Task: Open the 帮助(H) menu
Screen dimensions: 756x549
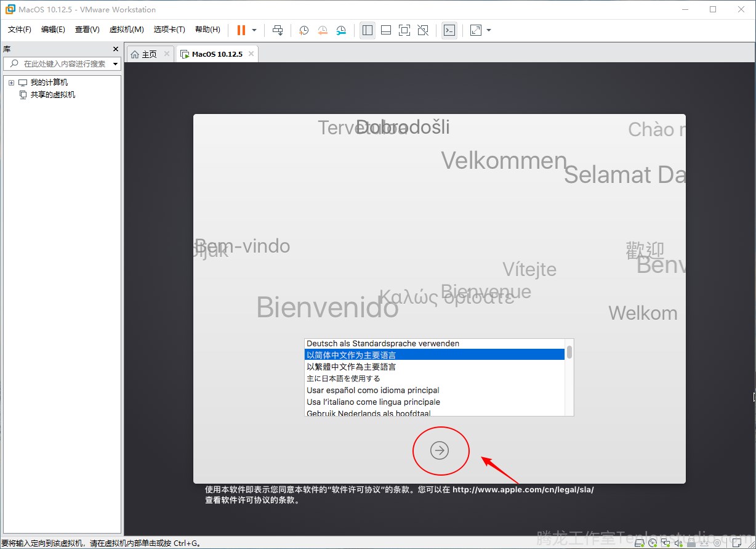Action: point(207,30)
